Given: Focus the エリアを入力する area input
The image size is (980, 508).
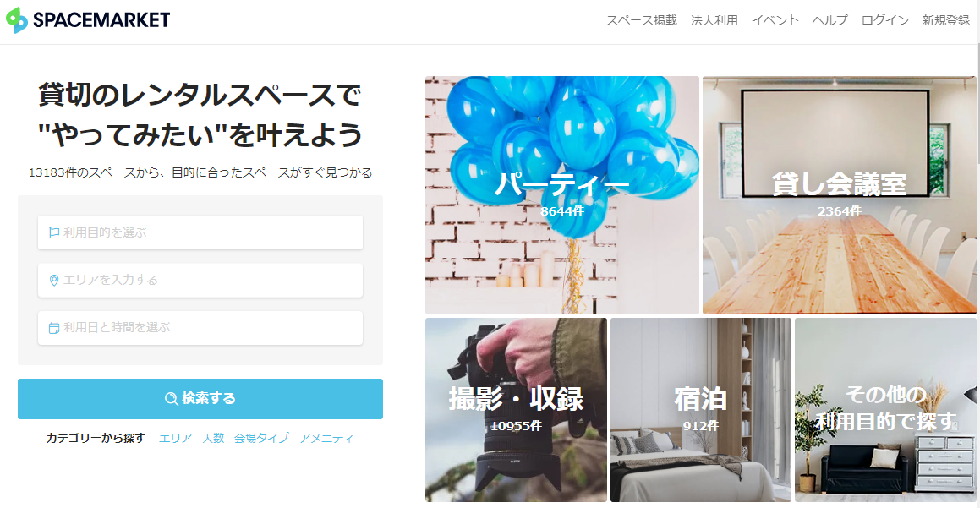Looking at the screenshot, I should coord(200,280).
